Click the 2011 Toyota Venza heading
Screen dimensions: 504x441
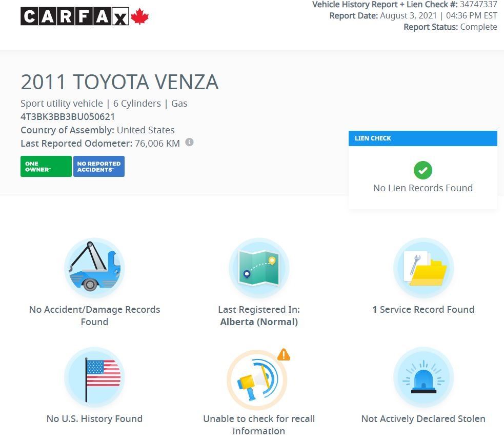tap(119, 82)
